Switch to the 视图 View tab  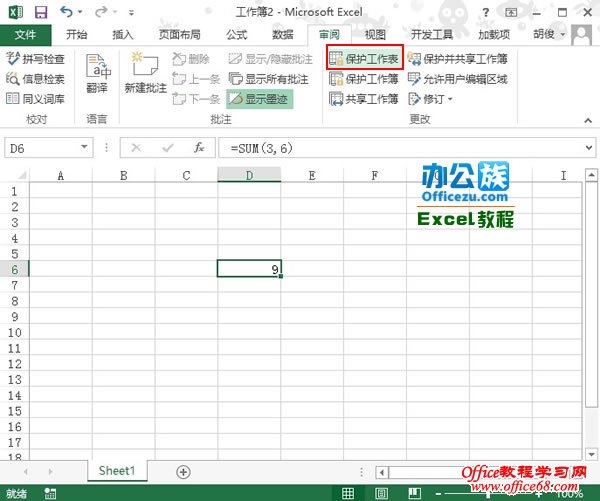coord(375,35)
